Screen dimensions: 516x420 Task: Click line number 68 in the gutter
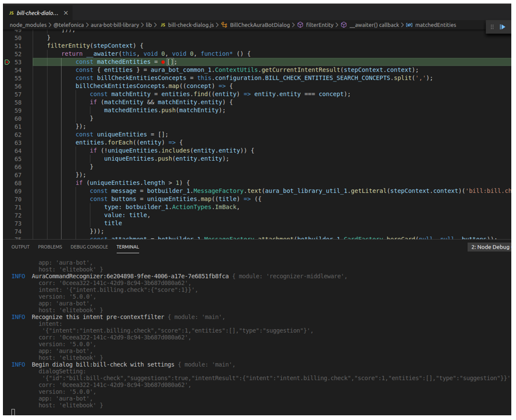pyautogui.click(x=18, y=183)
